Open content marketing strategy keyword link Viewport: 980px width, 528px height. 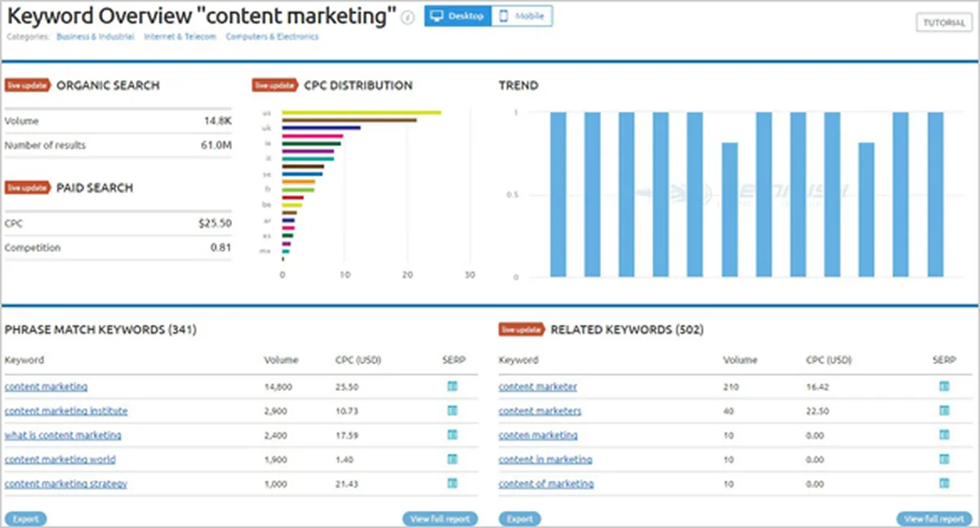coord(66,483)
